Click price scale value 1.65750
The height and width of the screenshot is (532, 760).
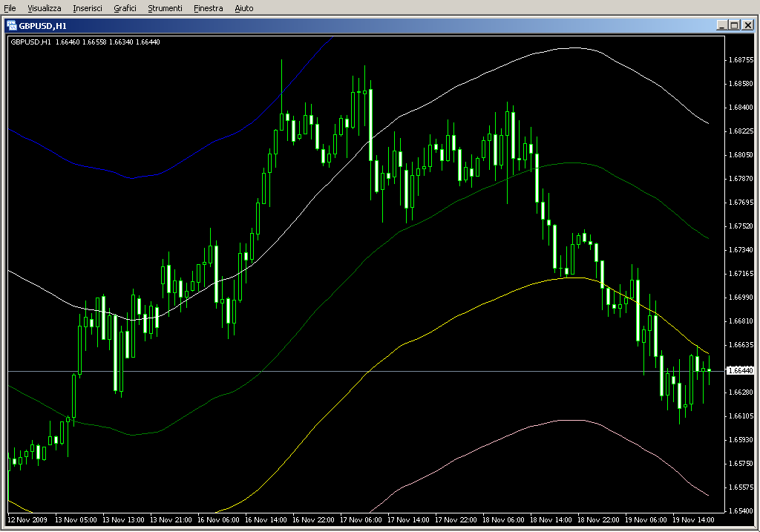click(741, 464)
